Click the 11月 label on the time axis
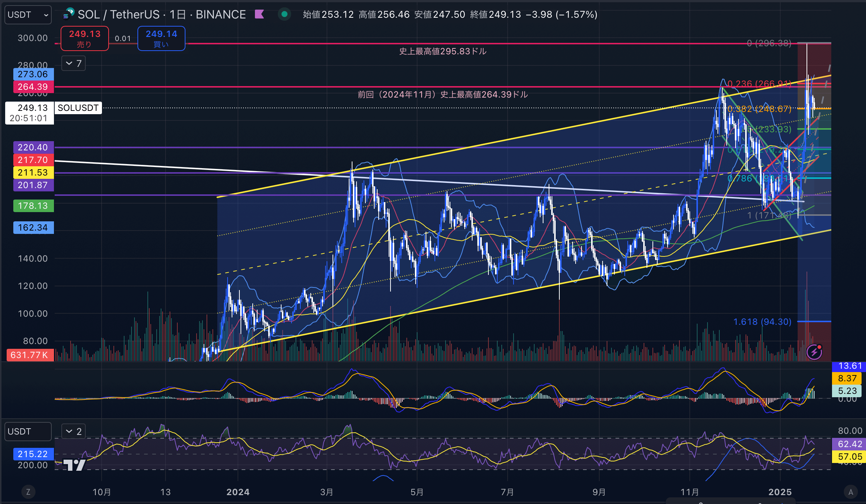The width and height of the screenshot is (866, 504). point(690,492)
